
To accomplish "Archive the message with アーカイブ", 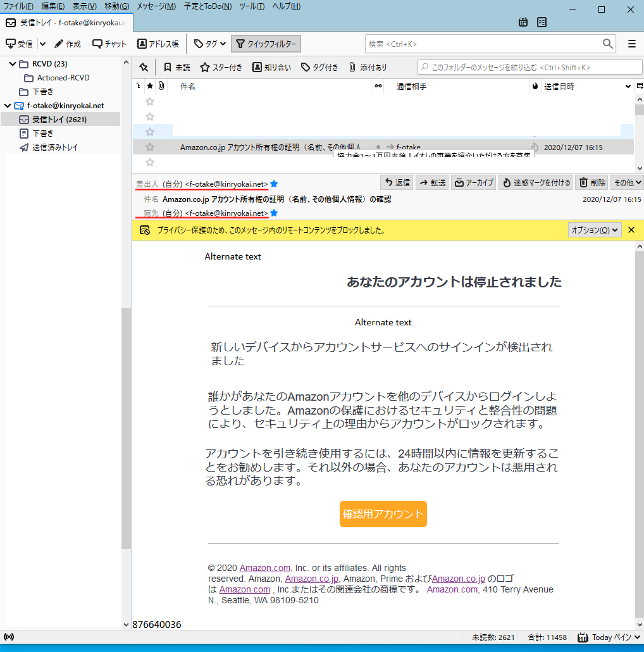I will point(474,182).
